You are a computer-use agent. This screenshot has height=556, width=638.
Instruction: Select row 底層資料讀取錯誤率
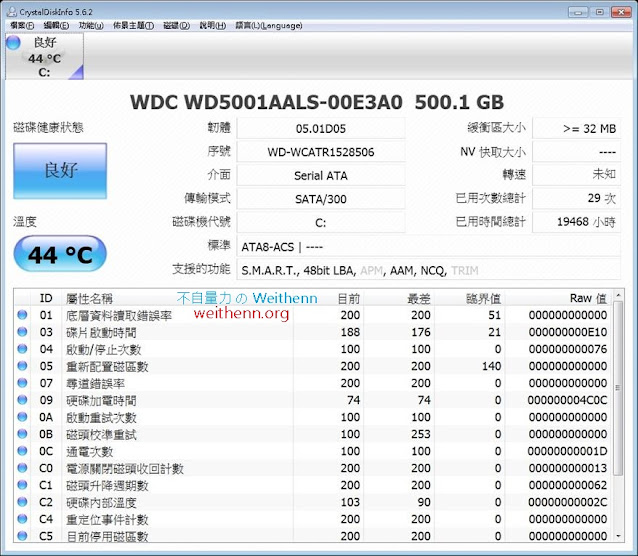pyautogui.click(x=313, y=315)
